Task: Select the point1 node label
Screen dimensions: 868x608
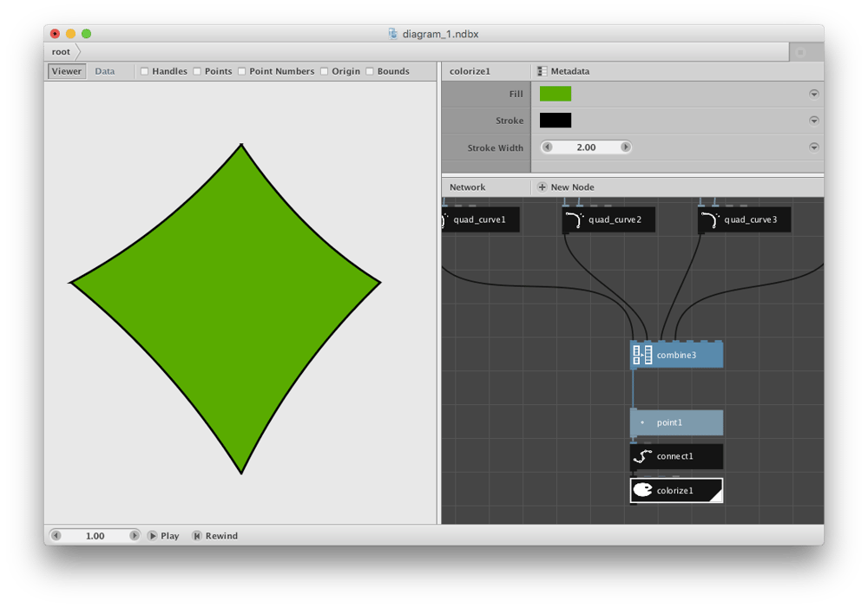Action: pyautogui.click(x=669, y=422)
